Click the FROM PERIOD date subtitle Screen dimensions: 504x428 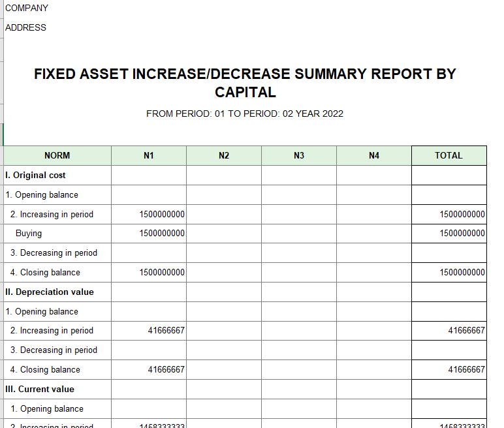245,114
